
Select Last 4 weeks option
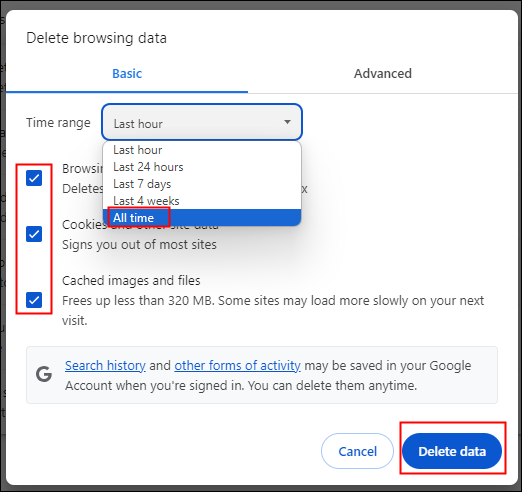202,201
